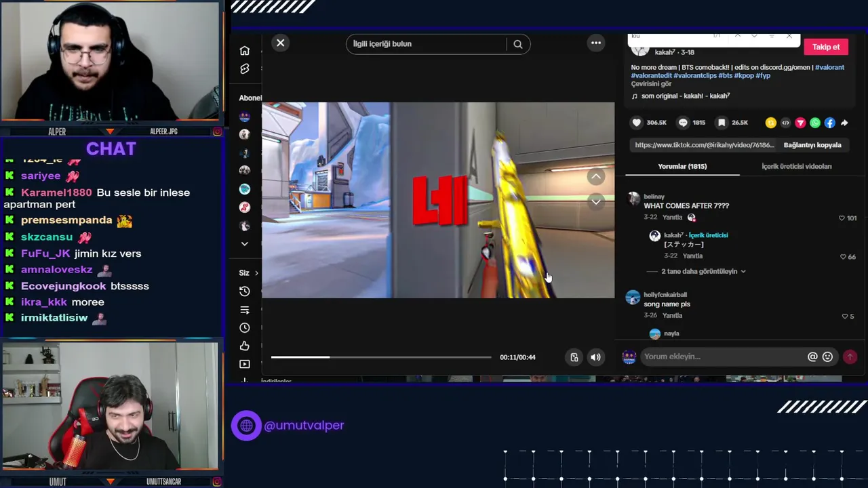This screenshot has width=868, height=488.
Task: Click the share arrow icon
Action: click(x=844, y=123)
